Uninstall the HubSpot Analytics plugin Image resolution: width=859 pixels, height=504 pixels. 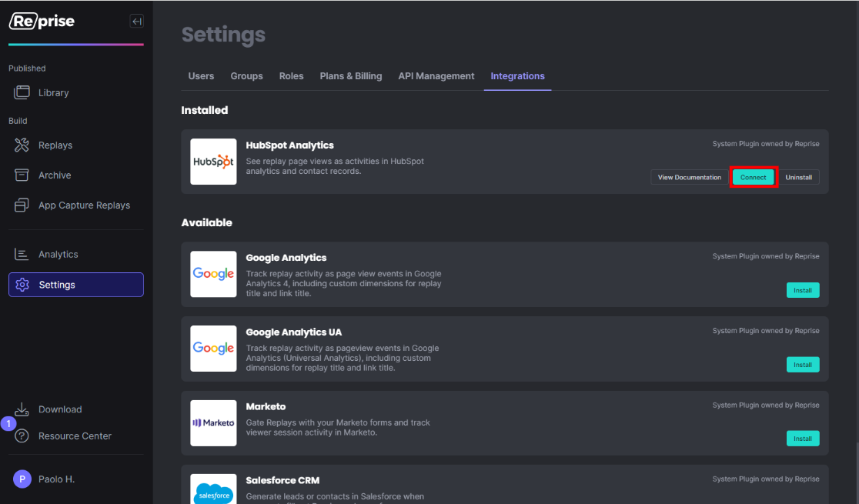coord(799,177)
